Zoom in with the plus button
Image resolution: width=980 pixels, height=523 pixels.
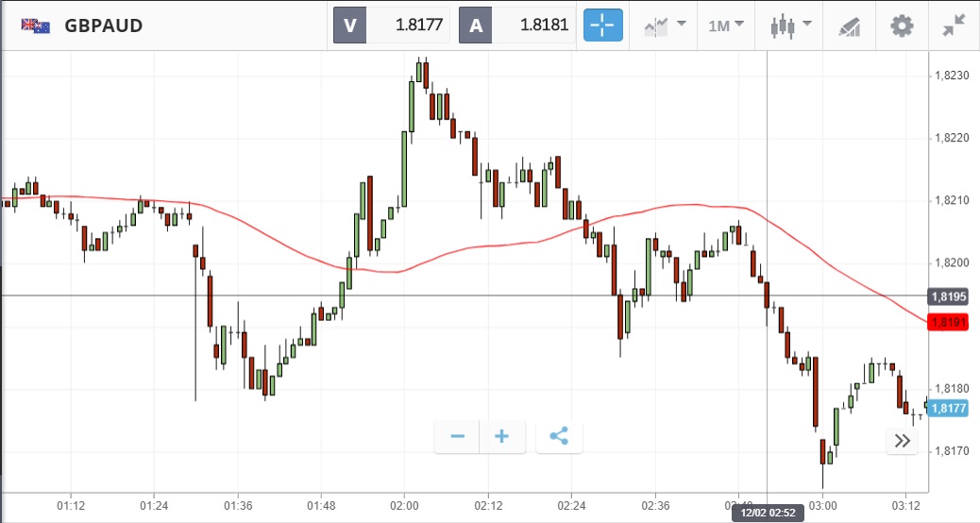[x=502, y=436]
